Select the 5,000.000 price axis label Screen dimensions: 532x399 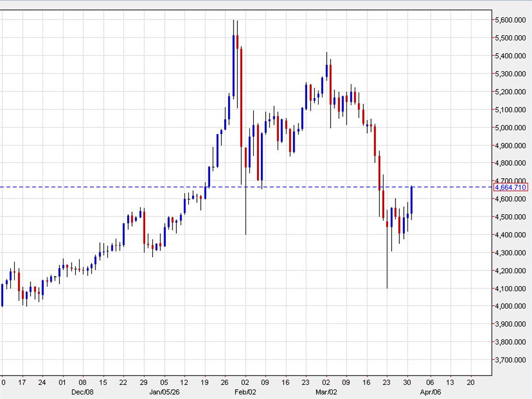coord(510,128)
